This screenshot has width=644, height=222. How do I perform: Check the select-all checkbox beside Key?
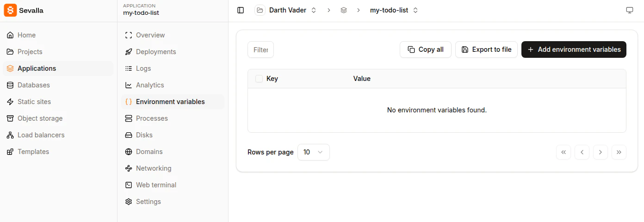tap(259, 79)
